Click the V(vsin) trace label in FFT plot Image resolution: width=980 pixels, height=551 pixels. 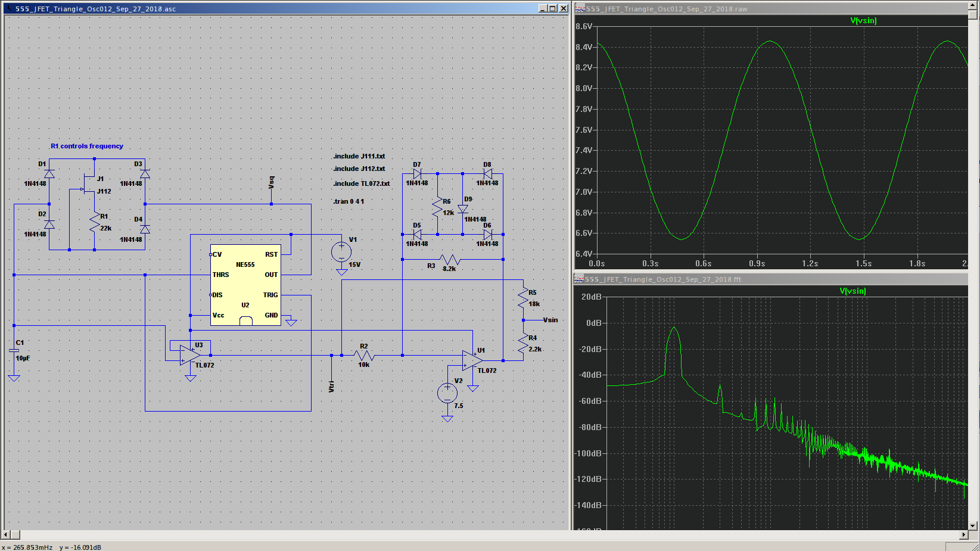[853, 291]
